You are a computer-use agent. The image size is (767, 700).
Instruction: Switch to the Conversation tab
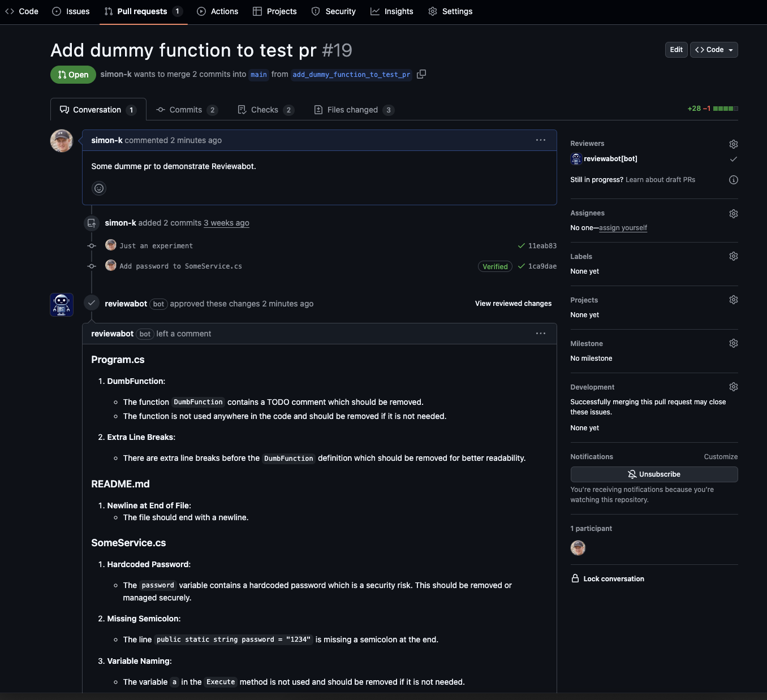tap(98, 110)
